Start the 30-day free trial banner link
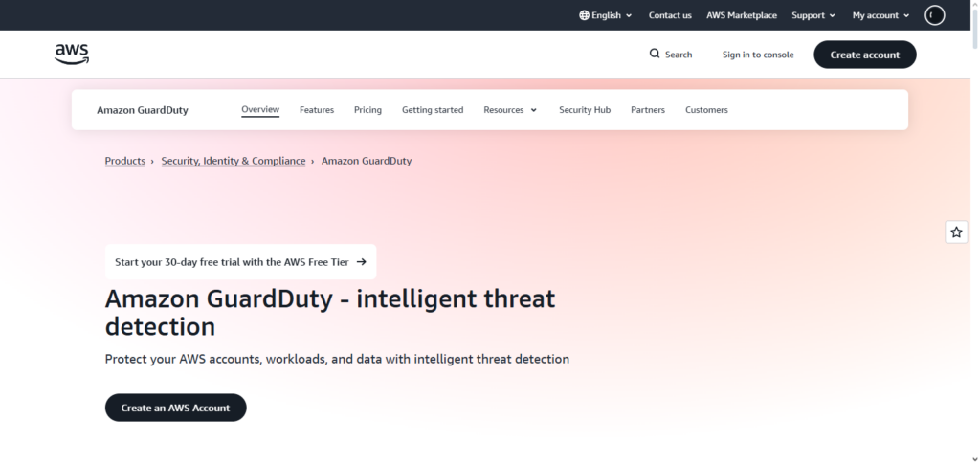 coord(240,262)
